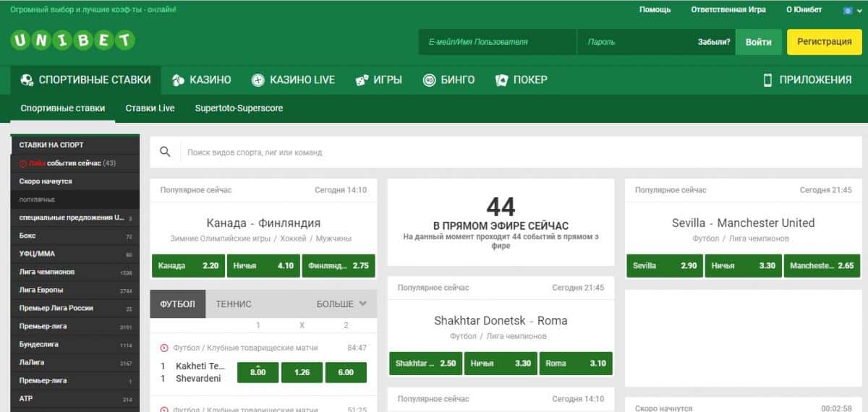
Task: Click the Bingo ball icon
Action: click(430, 80)
